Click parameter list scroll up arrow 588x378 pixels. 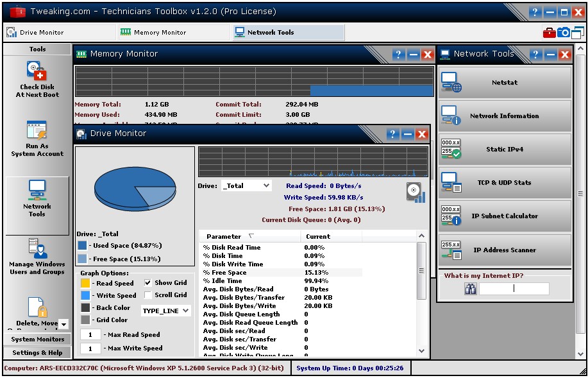(421, 236)
